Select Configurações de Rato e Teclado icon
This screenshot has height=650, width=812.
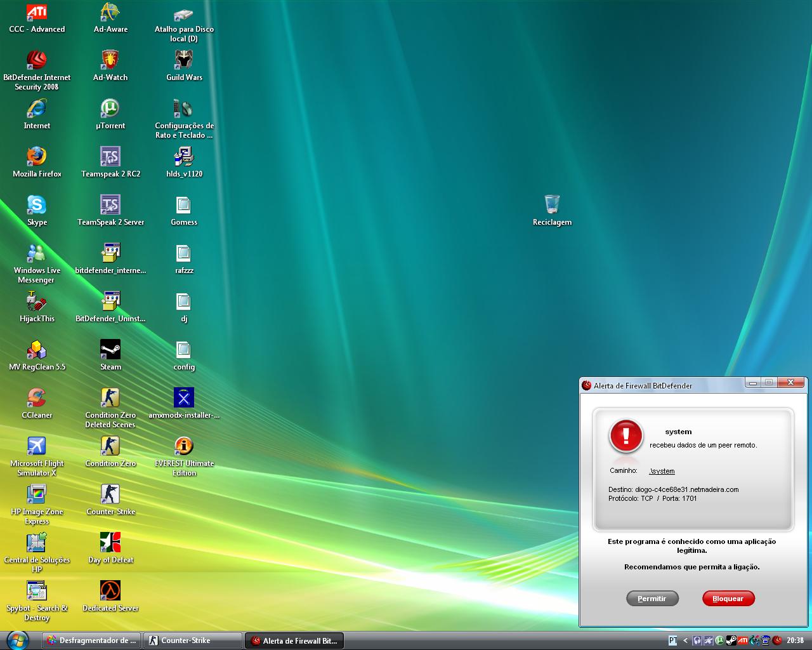184,119
